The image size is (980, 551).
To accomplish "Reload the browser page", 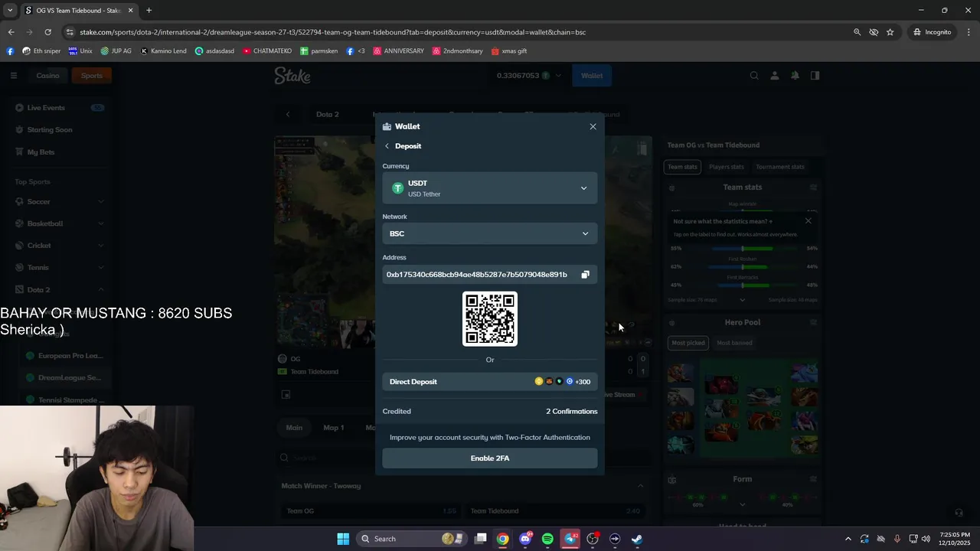I will pos(47,32).
